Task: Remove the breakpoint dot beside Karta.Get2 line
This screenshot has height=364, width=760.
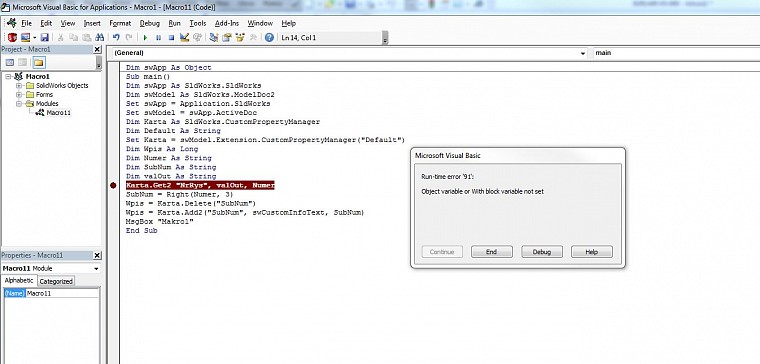Action: (113, 185)
